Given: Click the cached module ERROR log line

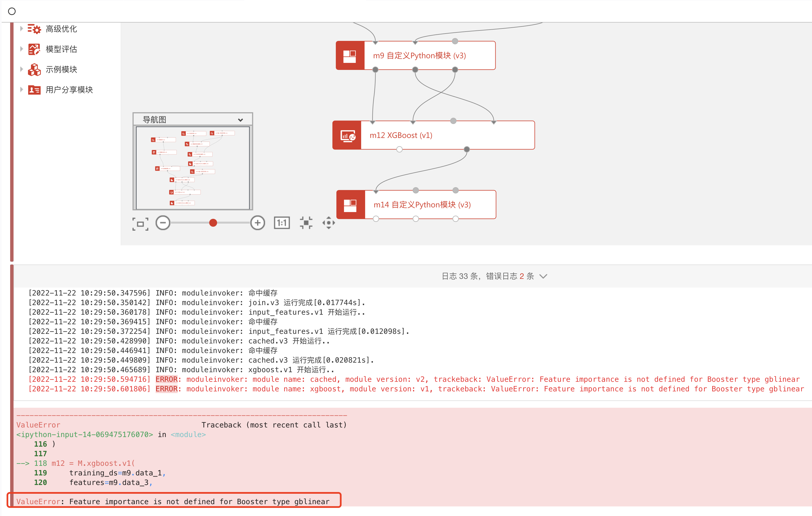Looking at the screenshot, I should tap(414, 380).
